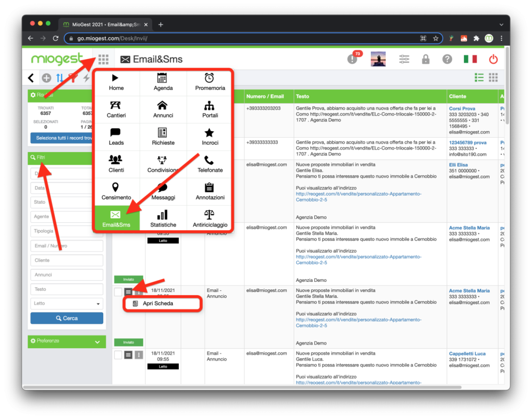Click the Cliente column header

tap(472, 97)
